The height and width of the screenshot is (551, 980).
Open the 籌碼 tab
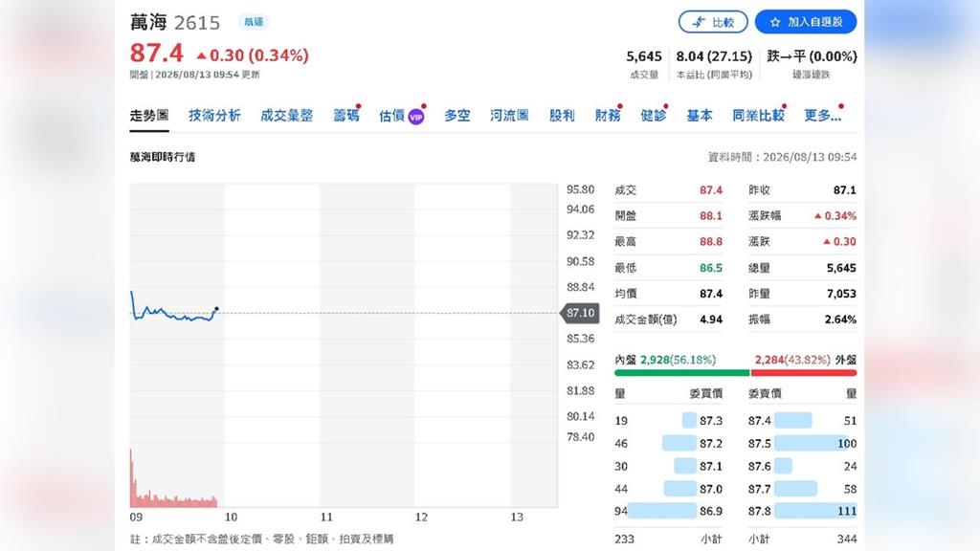346,116
